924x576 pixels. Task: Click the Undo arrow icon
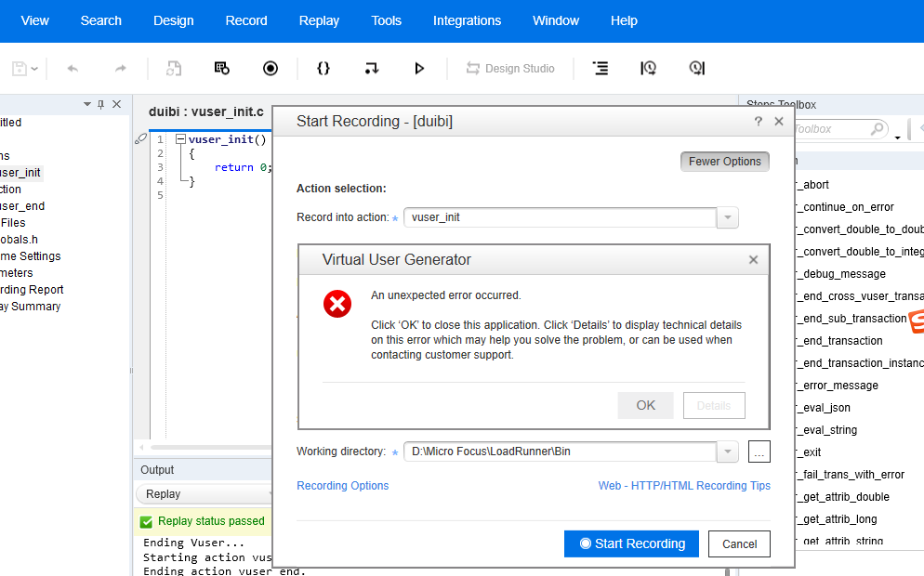pyautogui.click(x=73, y=69)
